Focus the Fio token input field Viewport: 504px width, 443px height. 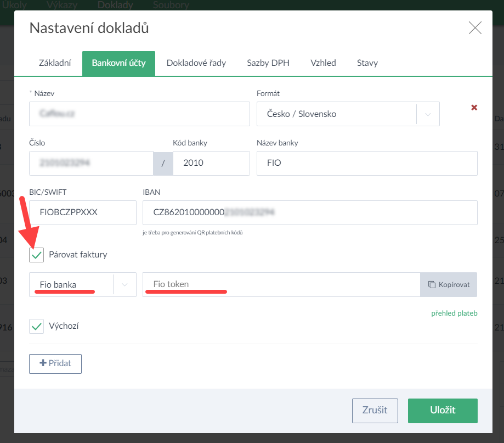(x=281, y=284)
